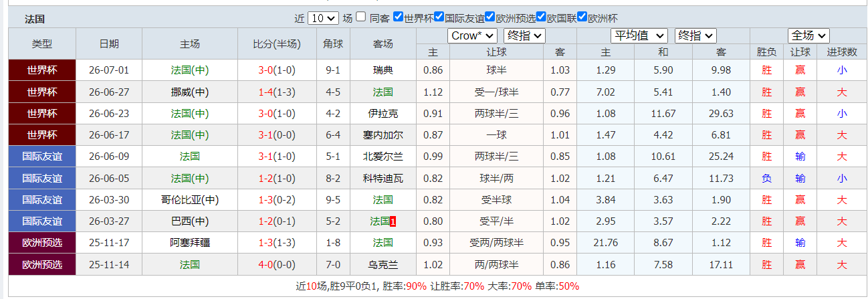The height and width of the screenshot is (299, 868).
Task: Click away team 北爱尔兰
Action: pyautogui.click(x=383, y=157)
